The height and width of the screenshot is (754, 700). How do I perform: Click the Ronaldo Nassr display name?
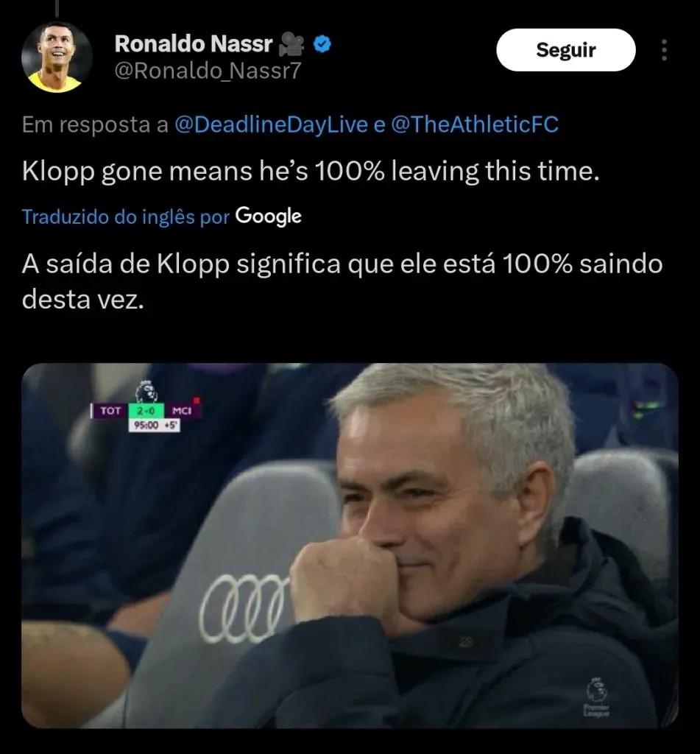(x=194, y=43)
